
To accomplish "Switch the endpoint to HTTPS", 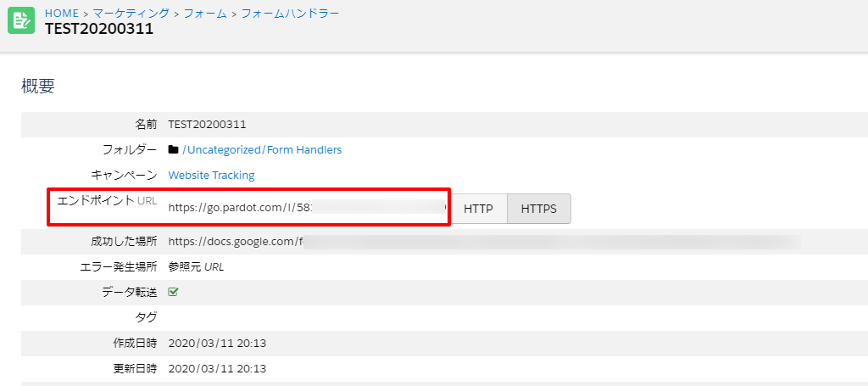I will tap(538, 209).
